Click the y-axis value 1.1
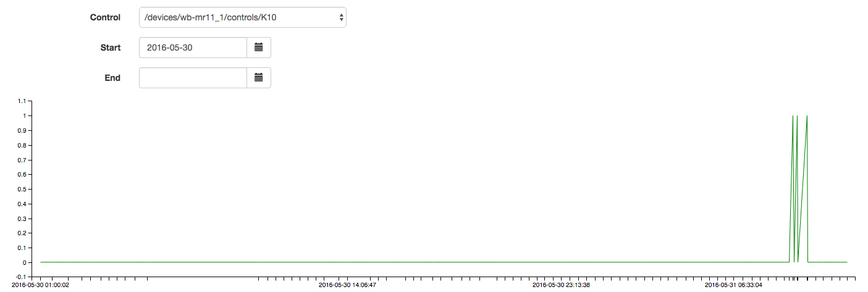The height and width of the screenshot is (292, 868). tap(22, 101)
